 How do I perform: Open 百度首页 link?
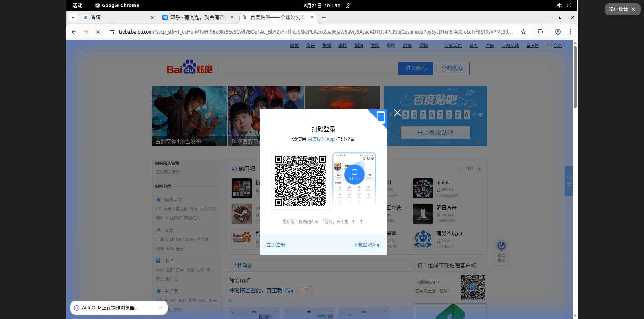(453, 46)
